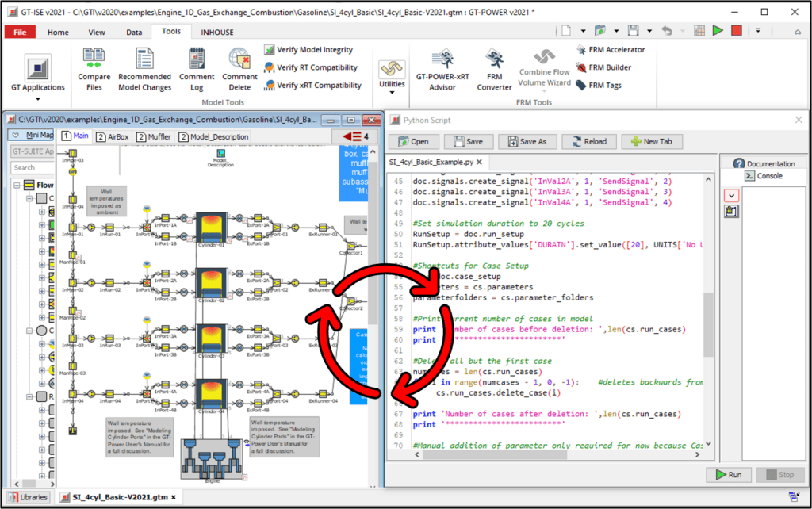Image resolution: width=812 pixels, height=509 pixels.
Task: Click the Save button in Python Script
Action: (x=468, y=141)
